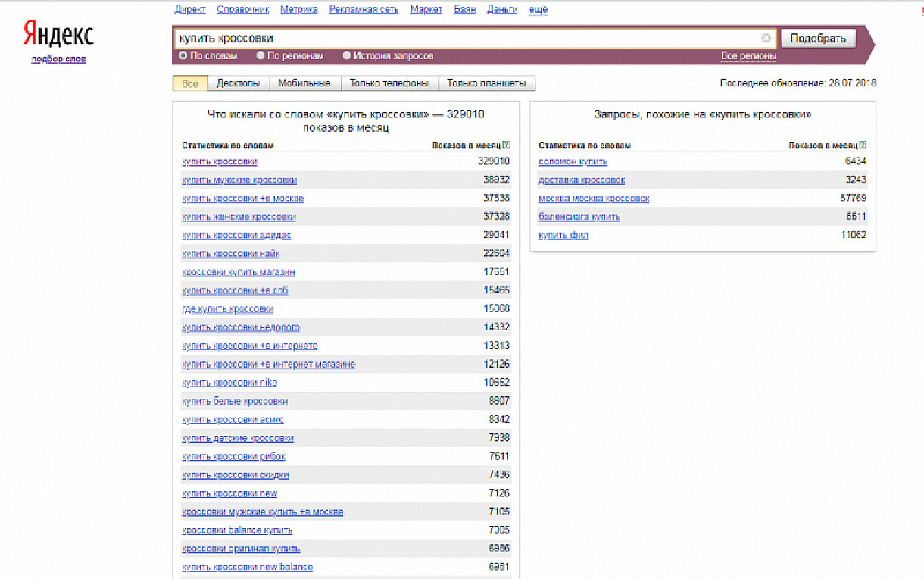Click the impressions value "11062" next to "купить фил"
Screen dimensions: 924x579
click(853, 235)
